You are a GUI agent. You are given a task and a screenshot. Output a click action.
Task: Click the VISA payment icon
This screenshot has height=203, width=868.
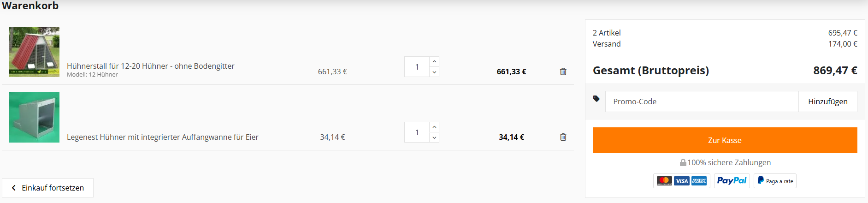coord(682,181)
